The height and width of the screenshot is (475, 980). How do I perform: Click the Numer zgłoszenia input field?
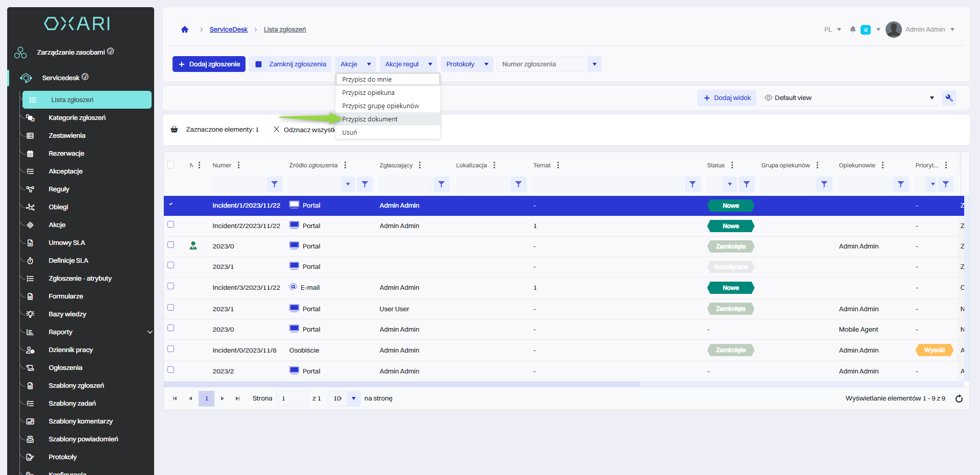coord(542,64)
